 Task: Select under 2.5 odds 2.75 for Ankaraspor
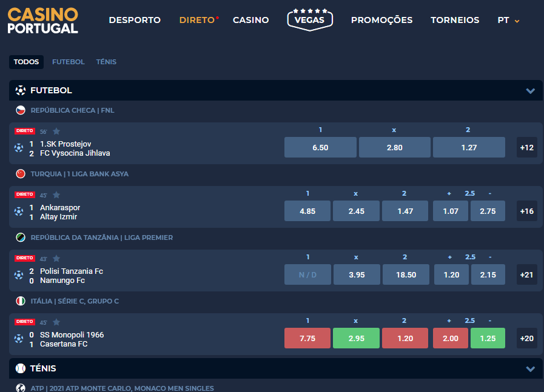click(488, 211)
